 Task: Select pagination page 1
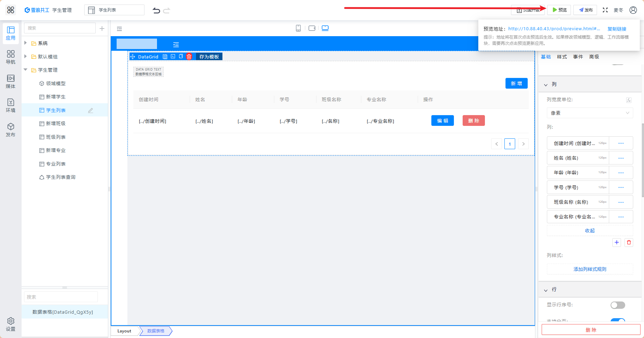click(x=510, y=144)
